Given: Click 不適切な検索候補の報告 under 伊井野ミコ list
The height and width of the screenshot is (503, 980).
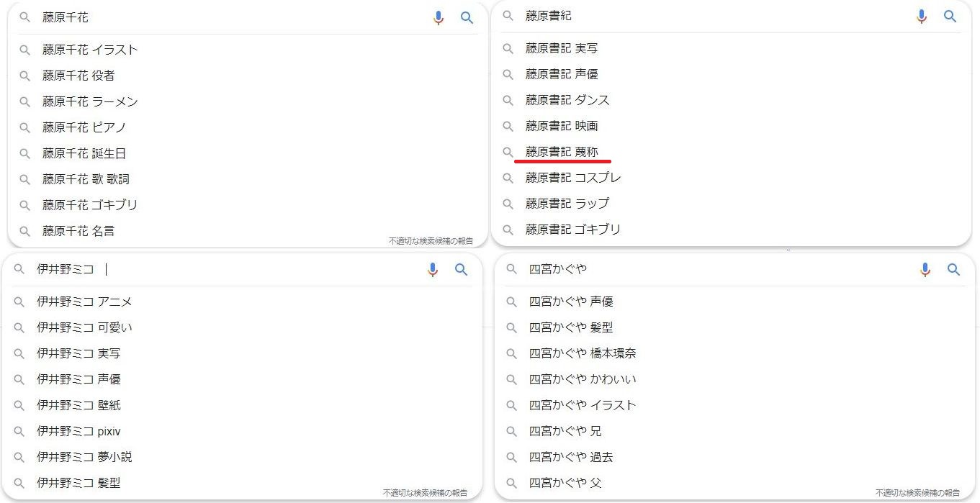Looking at the screenshot, I should [425, 493].
